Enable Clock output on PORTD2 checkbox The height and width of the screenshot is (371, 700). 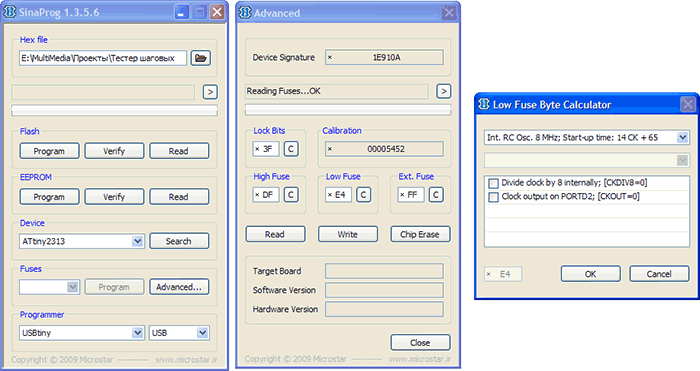[493, 197]
